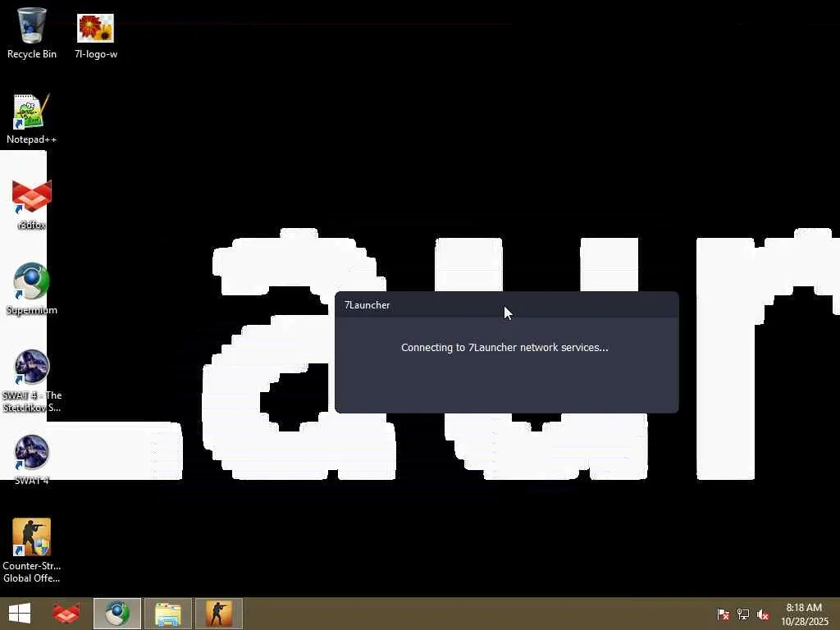Viewport: 840px width, 630px height.
Task: Select the Supermium desktop shortcut
Action: coord(32,290)
